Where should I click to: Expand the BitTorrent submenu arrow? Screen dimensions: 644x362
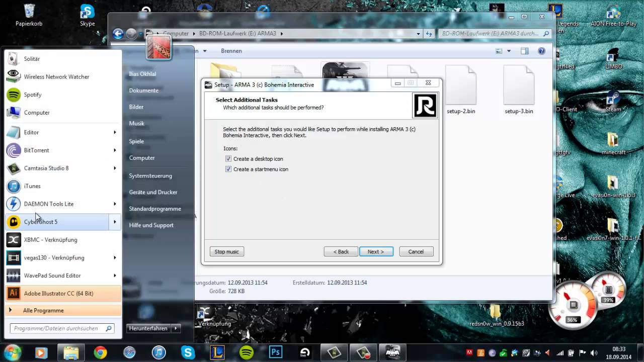click(115, 150)
